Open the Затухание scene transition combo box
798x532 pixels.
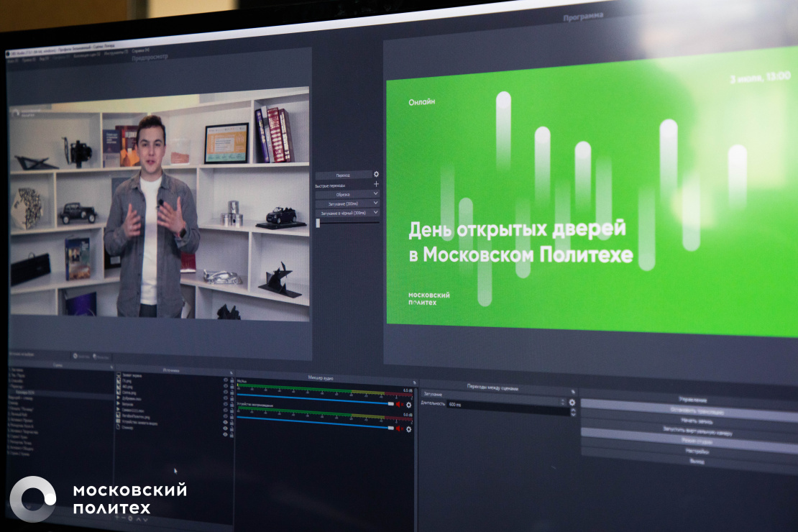(493, 397)
